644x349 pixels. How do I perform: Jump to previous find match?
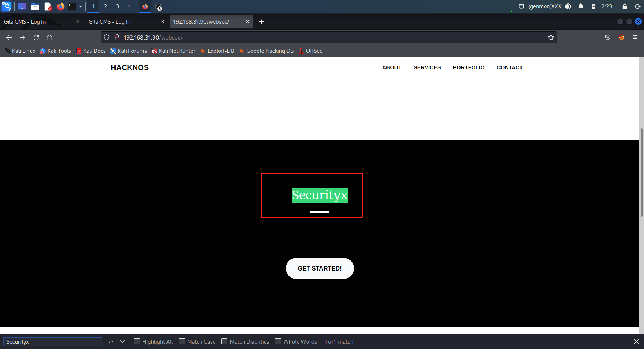(111, 342)
